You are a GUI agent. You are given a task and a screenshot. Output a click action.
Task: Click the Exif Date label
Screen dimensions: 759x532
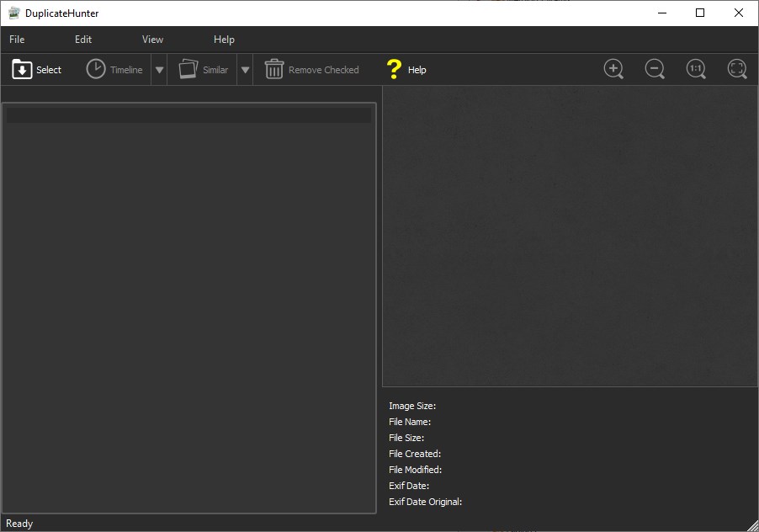point(409,486)
